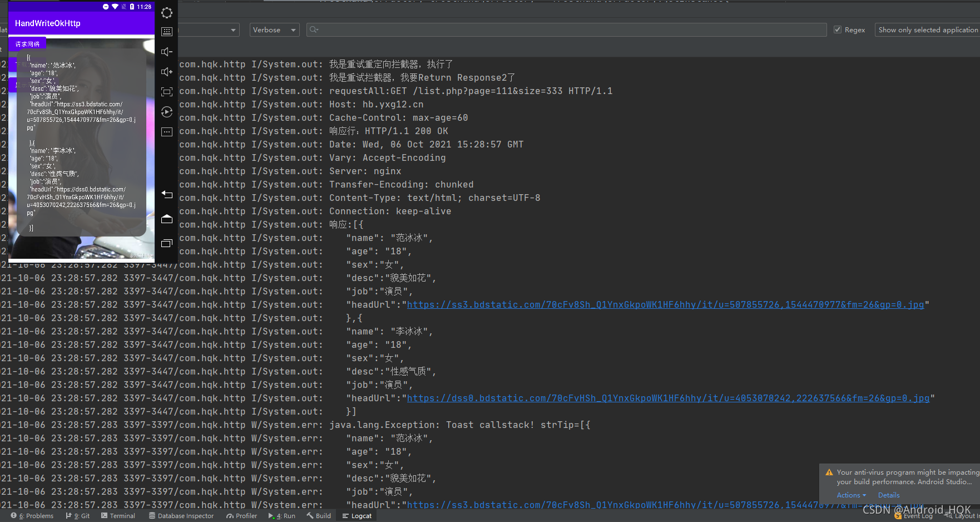This screenshot has height=522, width=980.
Task: Open the process dropdown left of Verbose
Action: coord(208,29)
